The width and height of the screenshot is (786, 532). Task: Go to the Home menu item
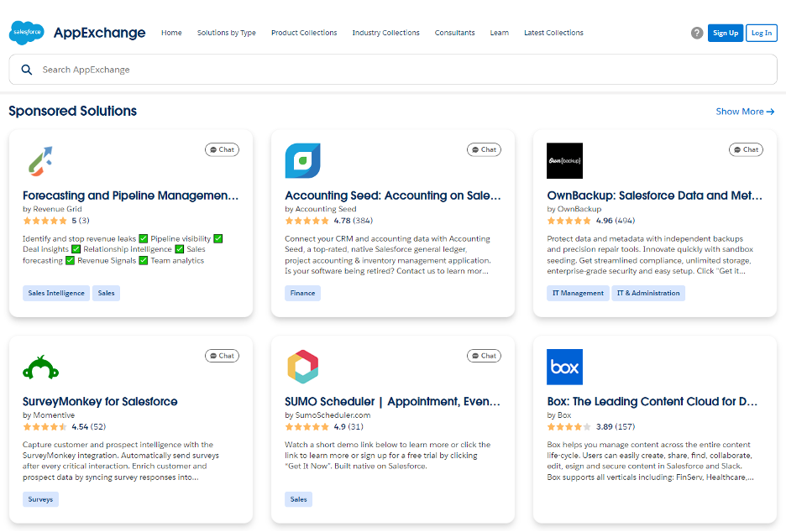coord(171,33)
